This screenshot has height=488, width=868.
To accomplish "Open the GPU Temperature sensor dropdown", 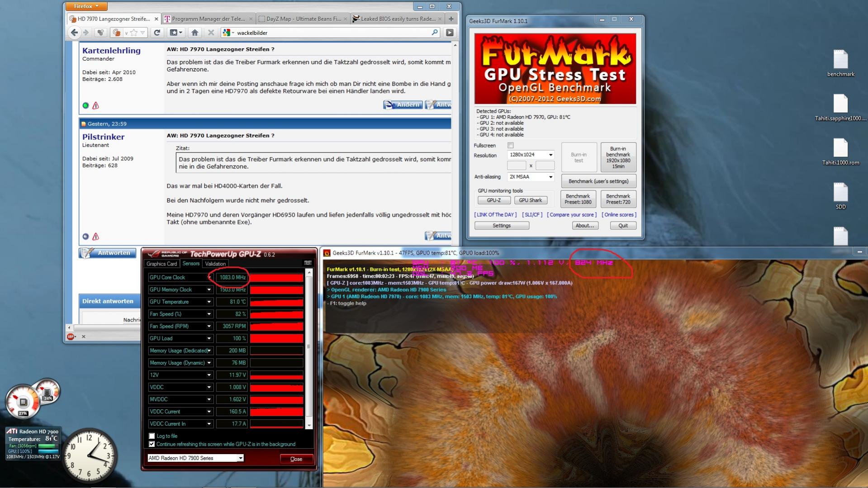I will [x=209, y=302].
